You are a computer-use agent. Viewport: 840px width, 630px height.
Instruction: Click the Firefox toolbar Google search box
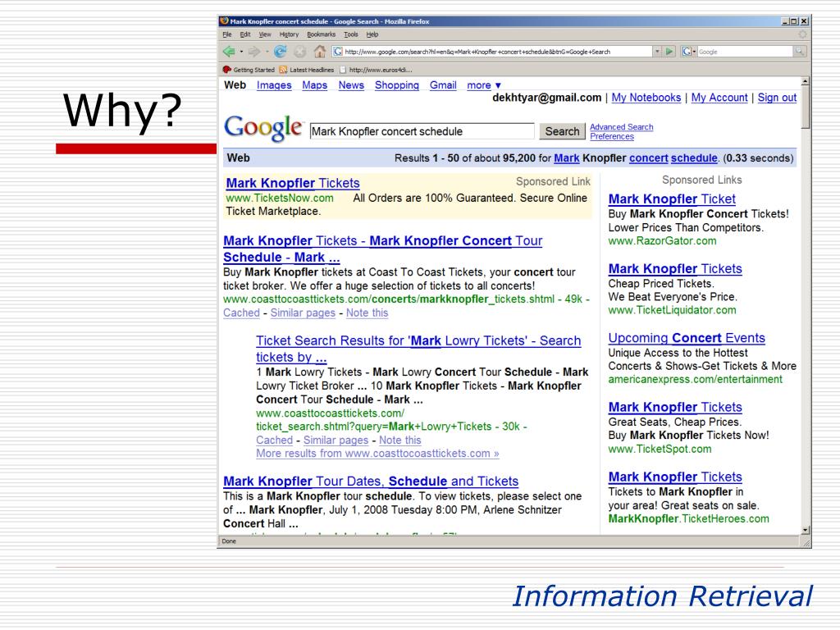pos(745,52)
